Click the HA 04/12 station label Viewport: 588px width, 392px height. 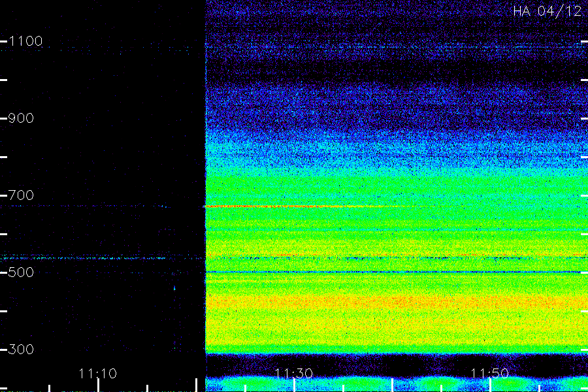point(547,11)
